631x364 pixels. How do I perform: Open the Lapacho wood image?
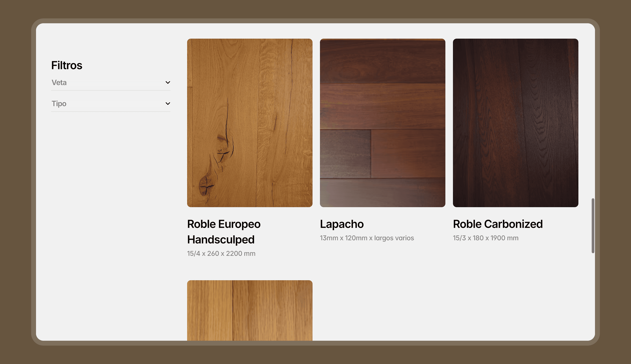[382, 123]
